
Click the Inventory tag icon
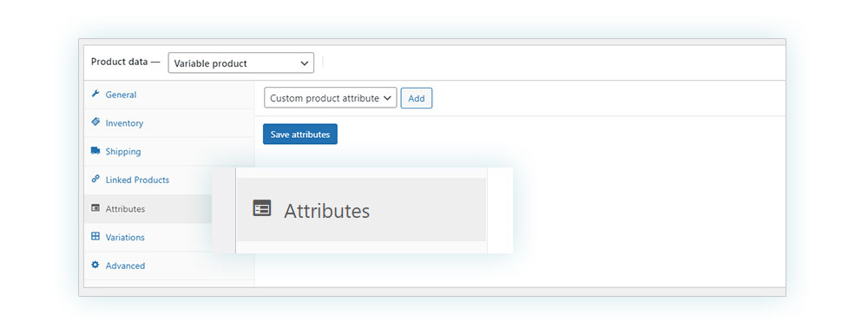[95, 122]
